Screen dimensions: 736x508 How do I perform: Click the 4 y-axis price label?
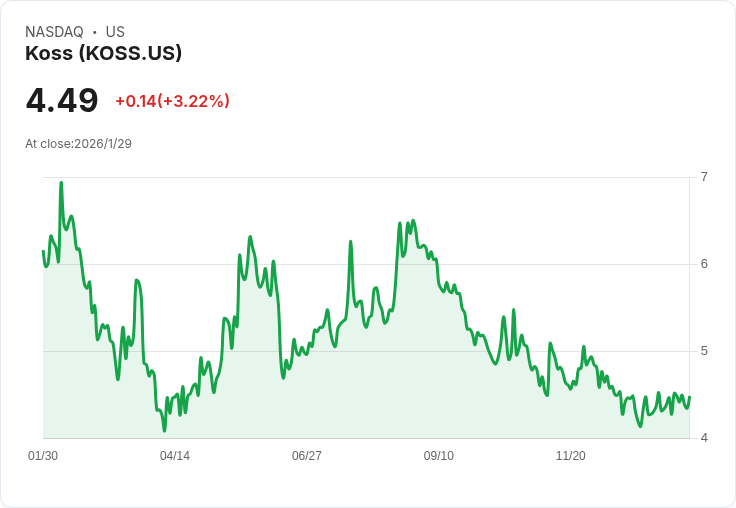click(x=704, y=438)
